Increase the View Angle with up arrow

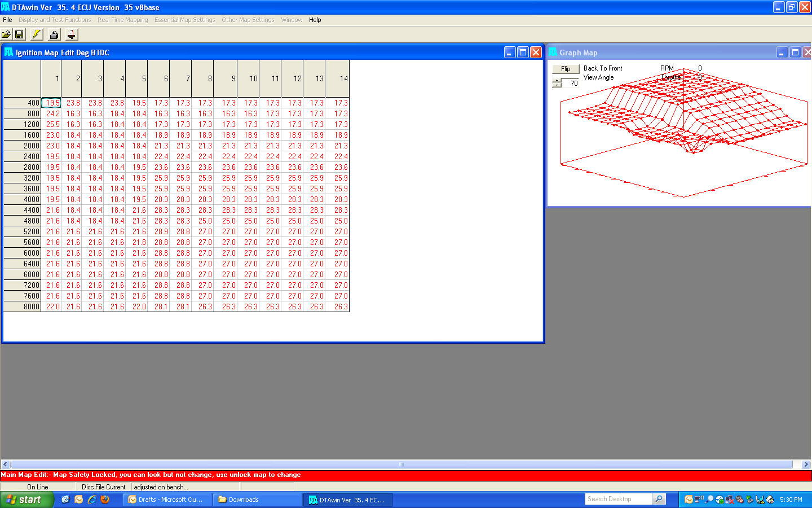tap(557, 81)
